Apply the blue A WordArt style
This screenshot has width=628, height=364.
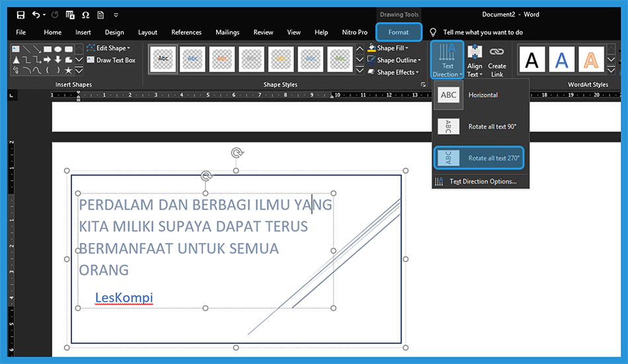[x=561, y=60]
